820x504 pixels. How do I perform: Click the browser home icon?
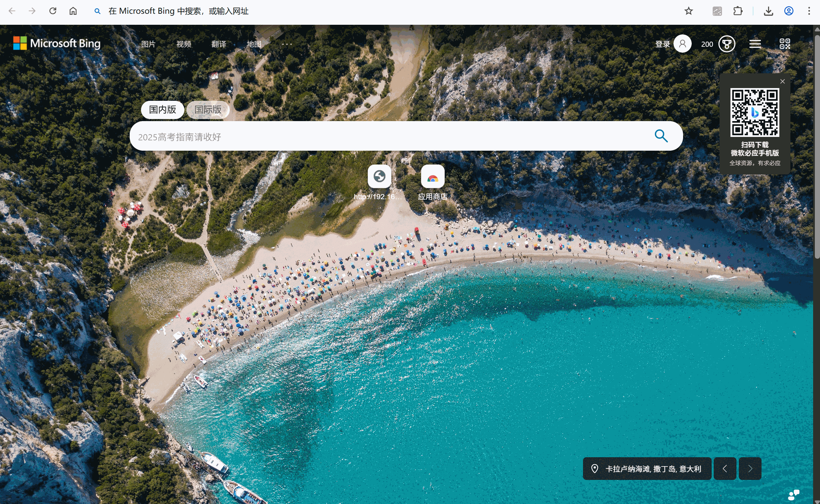tap(73, 11)
